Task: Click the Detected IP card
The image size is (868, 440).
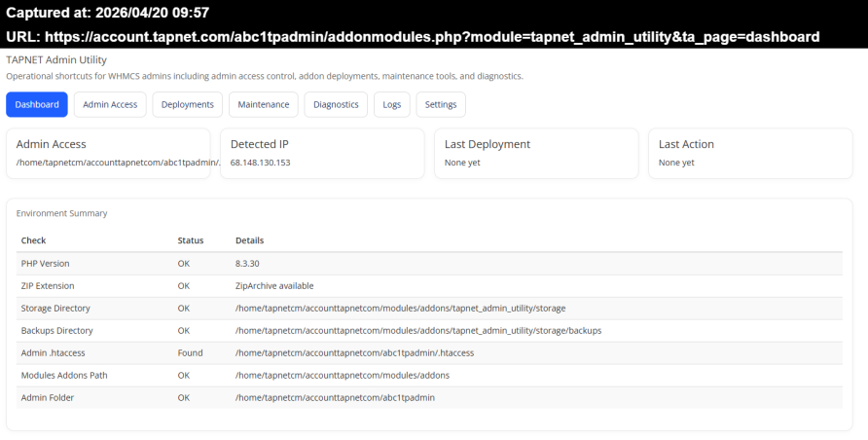Action: point(321,153)
